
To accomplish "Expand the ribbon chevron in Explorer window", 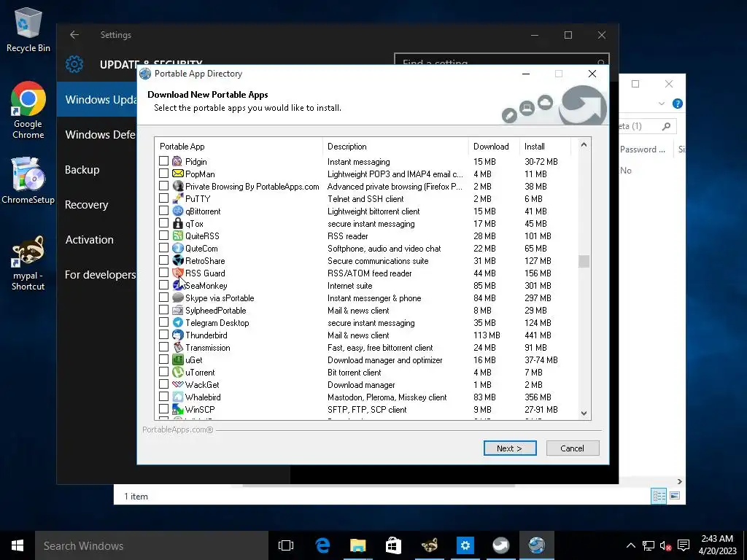I will click(x=661, y=104).
